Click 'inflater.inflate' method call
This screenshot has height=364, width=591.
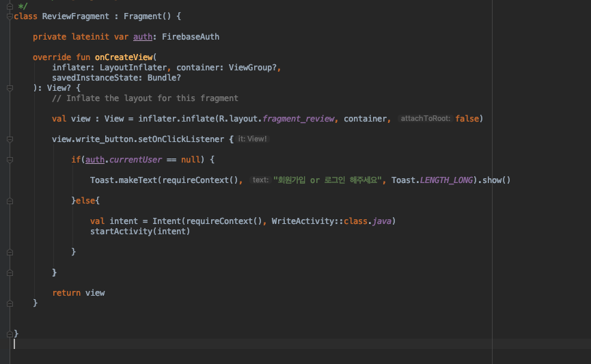coord(176,119)
